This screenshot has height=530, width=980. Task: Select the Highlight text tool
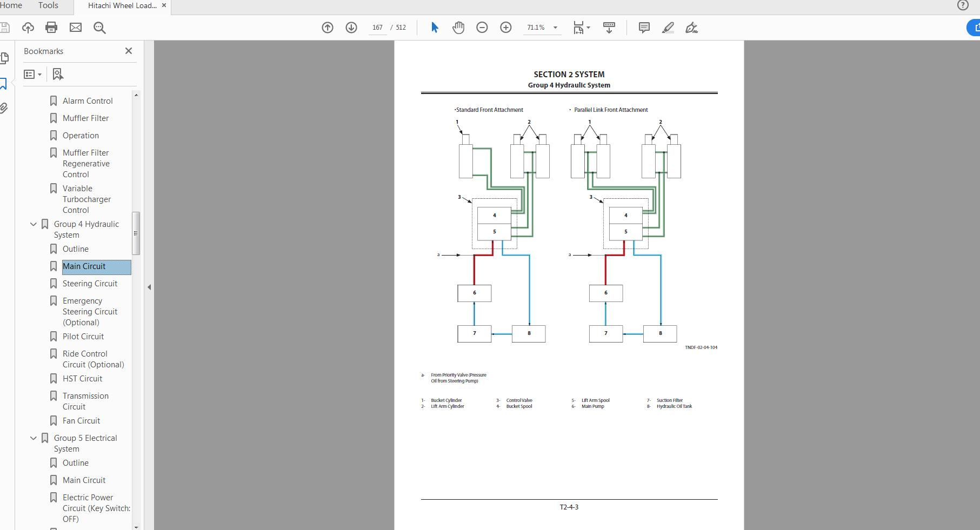[668, 28]
